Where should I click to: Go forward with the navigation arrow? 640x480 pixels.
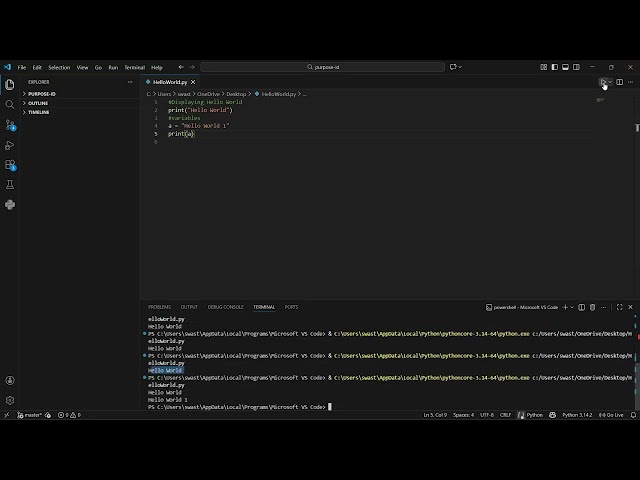click(x=192, y=67)
